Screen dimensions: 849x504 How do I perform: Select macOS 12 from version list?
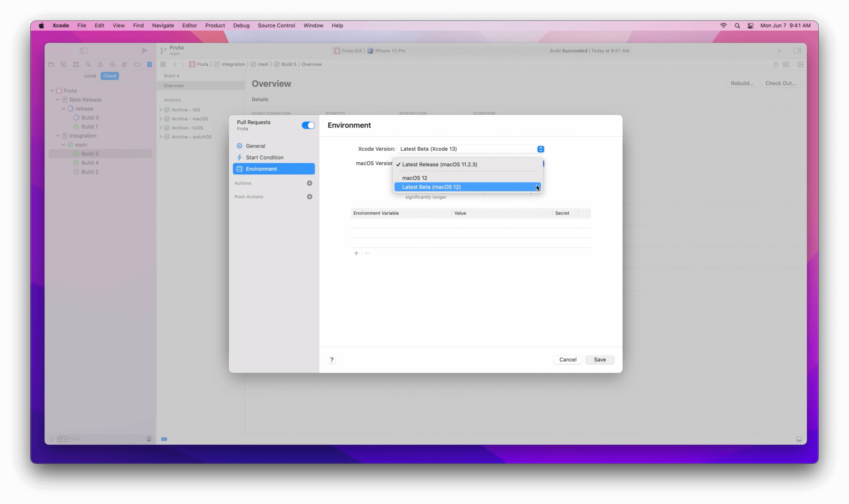click(x=414, y=178)
